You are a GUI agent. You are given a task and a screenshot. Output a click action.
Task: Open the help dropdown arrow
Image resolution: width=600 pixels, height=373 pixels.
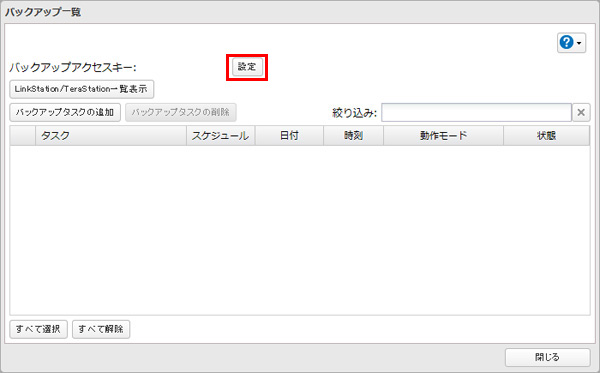(x=579, y=43)
